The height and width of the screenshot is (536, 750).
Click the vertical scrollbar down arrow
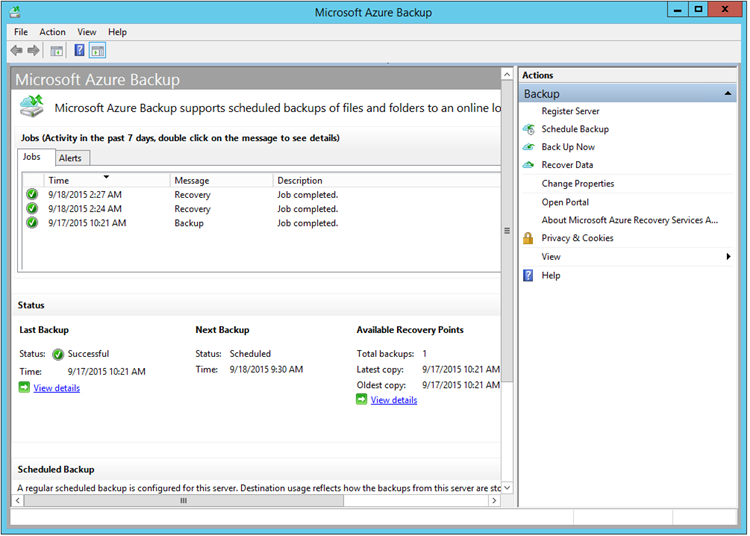(507, 488)
